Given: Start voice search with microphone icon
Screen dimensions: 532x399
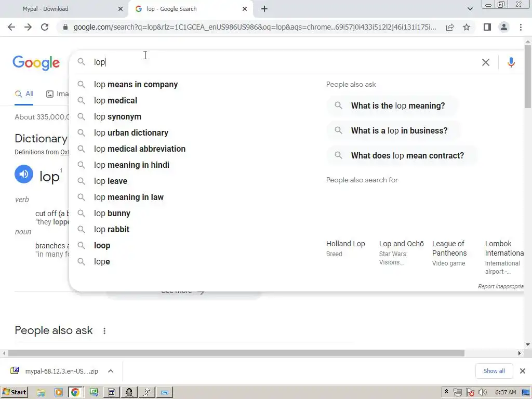Looking at the screenshot, I should (x=511, y=62).
